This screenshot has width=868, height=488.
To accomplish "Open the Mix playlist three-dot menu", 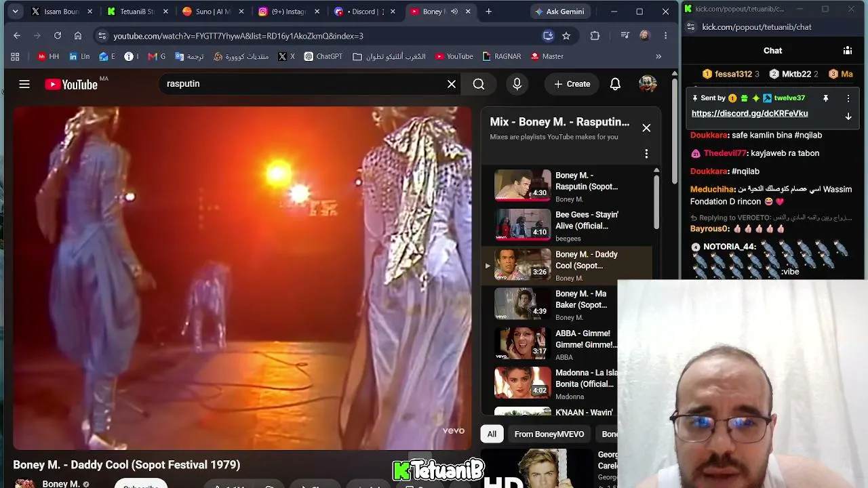I will [x=646, y=154].
